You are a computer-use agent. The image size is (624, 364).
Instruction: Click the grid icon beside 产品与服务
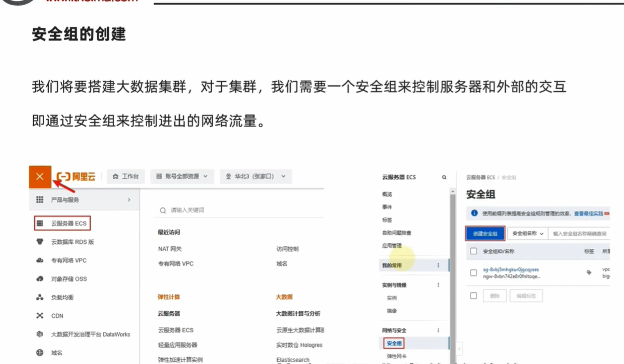(40, 200)
